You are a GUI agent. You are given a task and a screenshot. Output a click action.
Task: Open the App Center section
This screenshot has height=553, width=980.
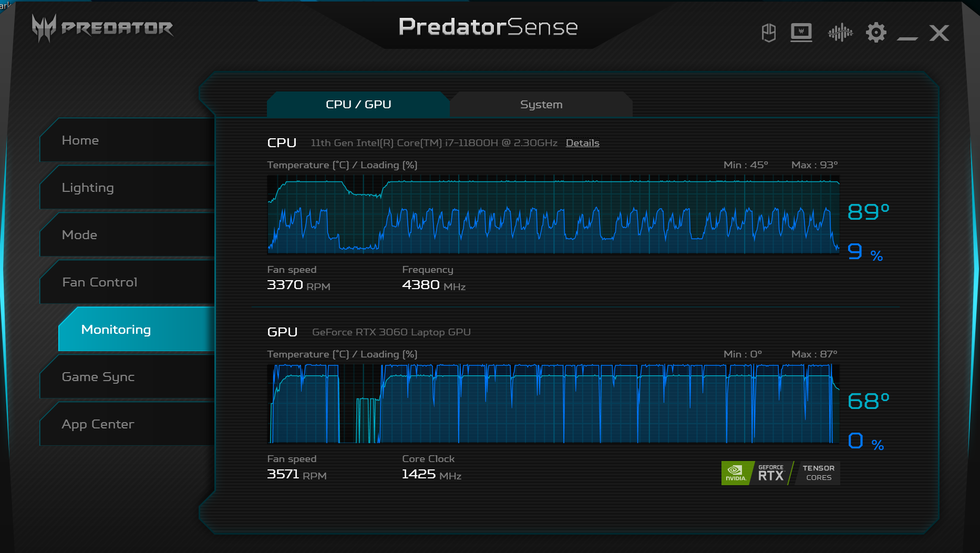tap(127, 424)
